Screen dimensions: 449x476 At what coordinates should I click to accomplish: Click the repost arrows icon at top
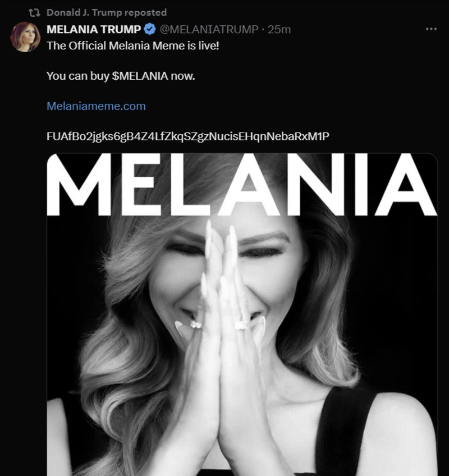(x=34, y=12)
